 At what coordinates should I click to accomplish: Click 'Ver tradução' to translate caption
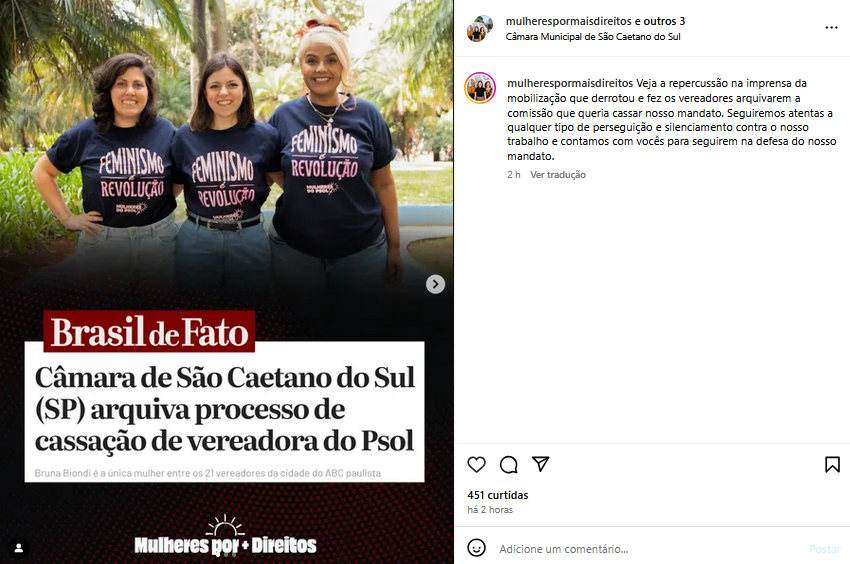(x=558, y=175)
